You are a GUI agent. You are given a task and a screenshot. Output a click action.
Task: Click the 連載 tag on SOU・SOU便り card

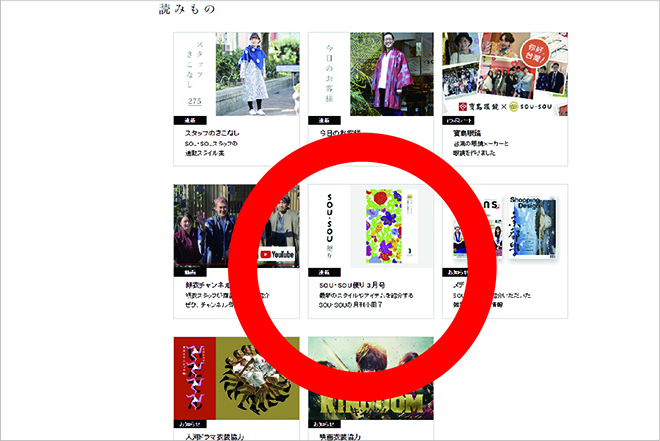(x=324, y=272)
